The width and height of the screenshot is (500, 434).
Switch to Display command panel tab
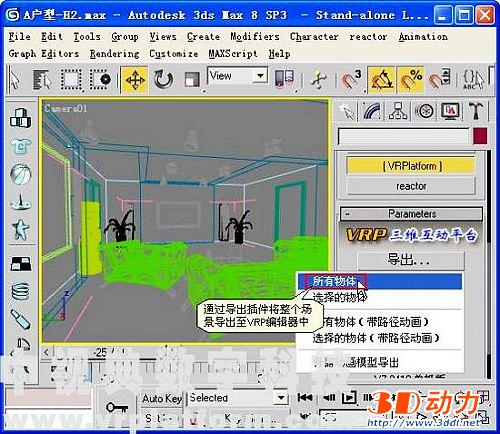(450, 111)
